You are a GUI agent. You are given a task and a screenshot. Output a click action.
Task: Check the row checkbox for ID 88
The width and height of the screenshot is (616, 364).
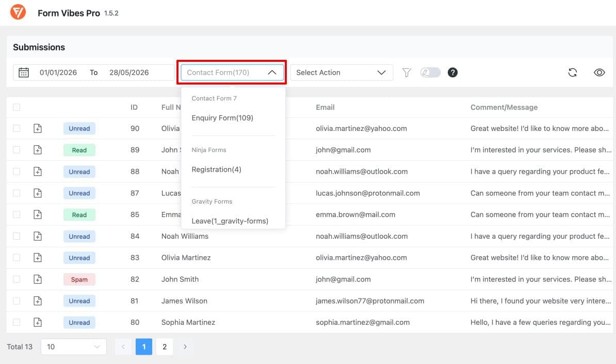coord(17,172)
